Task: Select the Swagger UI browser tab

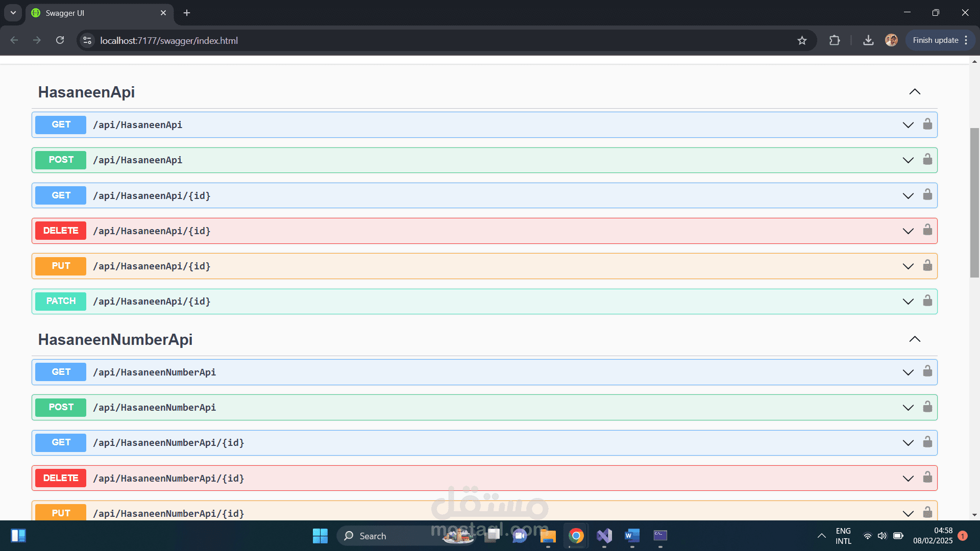Action: [x=100, y=13]
